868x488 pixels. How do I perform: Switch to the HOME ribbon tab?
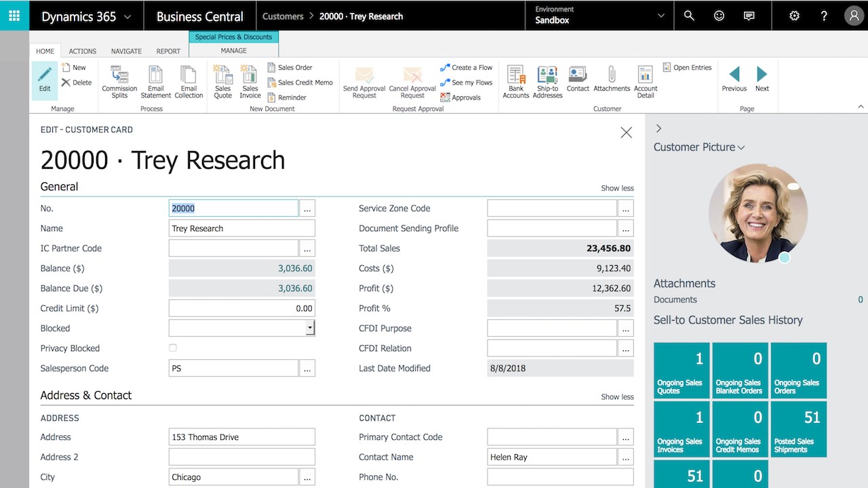(x=45, y=51)
